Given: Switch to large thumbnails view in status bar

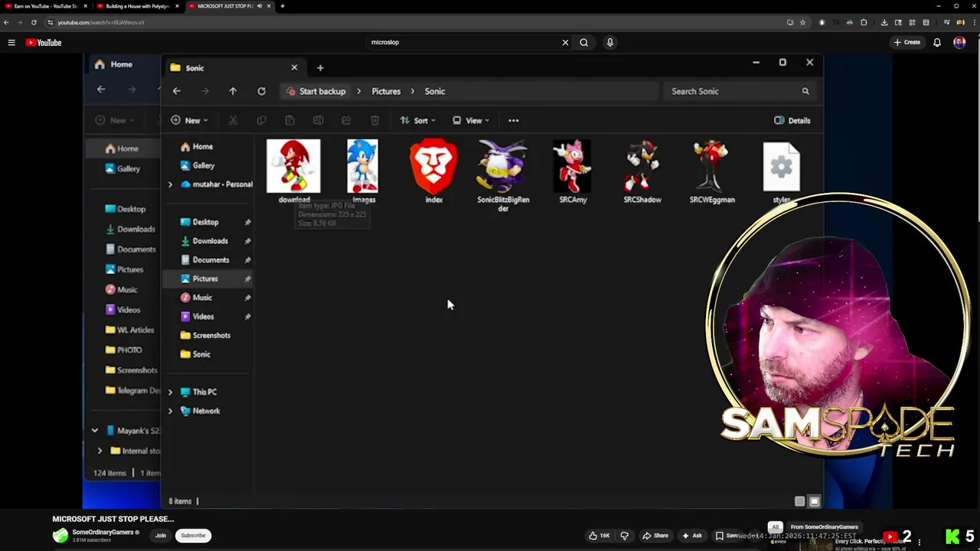Looking at the screenshot, I should (x=814, y=501).
